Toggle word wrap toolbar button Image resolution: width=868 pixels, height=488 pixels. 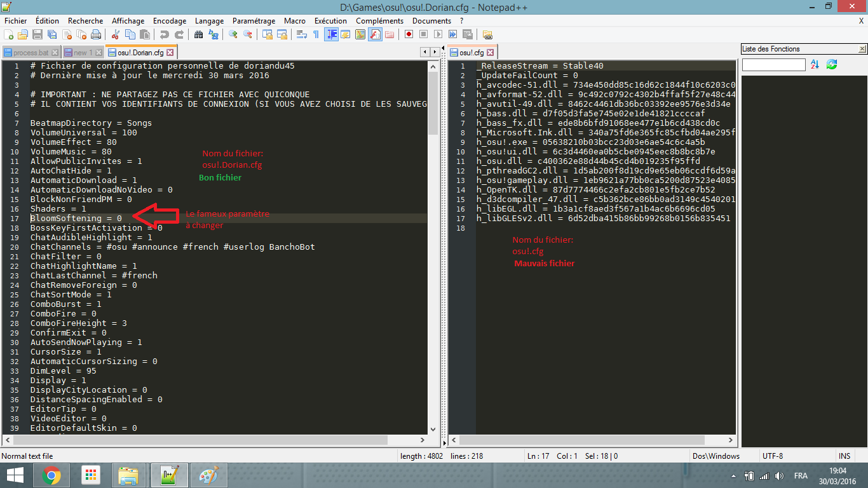coord(302,34)
